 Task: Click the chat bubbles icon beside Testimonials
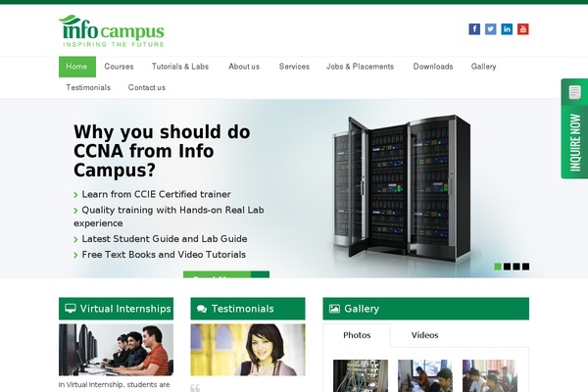[x=202, y=309]
